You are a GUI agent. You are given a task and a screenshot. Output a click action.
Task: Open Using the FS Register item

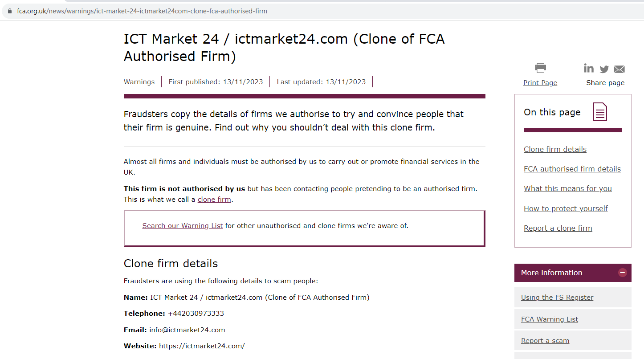click(557, 298)
